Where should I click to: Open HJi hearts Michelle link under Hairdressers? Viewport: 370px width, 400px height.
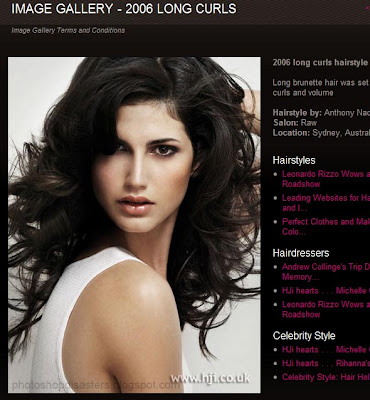point(326,291)
